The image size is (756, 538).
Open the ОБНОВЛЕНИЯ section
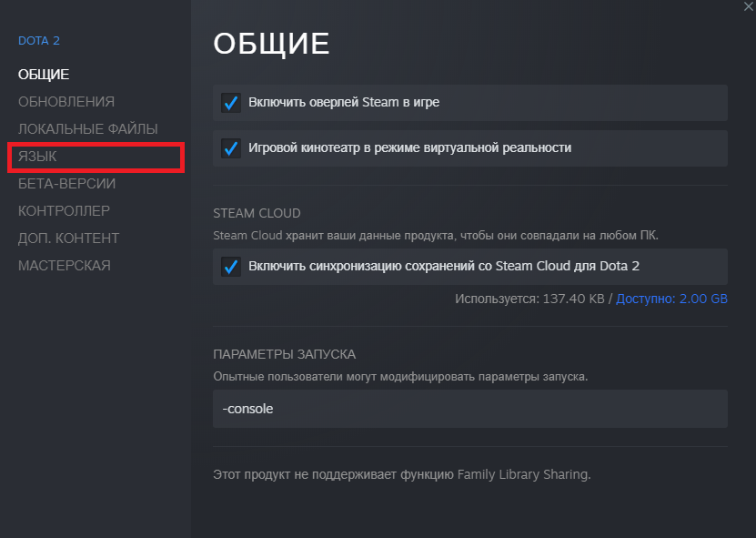pyautogui.click(x=66, y=102)
